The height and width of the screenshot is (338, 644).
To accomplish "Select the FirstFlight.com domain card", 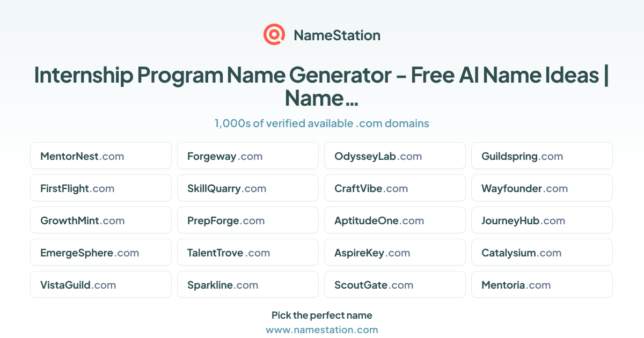I will click(101, 188).
